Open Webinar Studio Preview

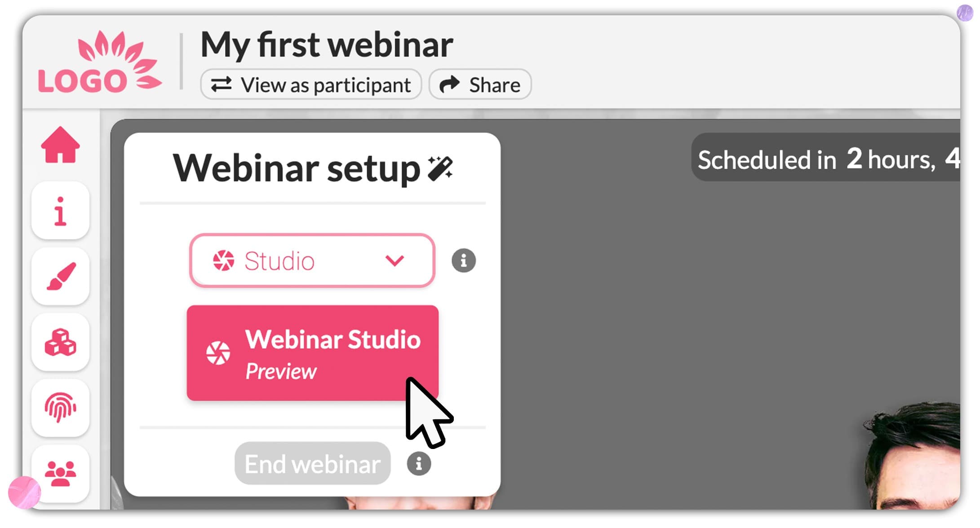tap(312, 353)
